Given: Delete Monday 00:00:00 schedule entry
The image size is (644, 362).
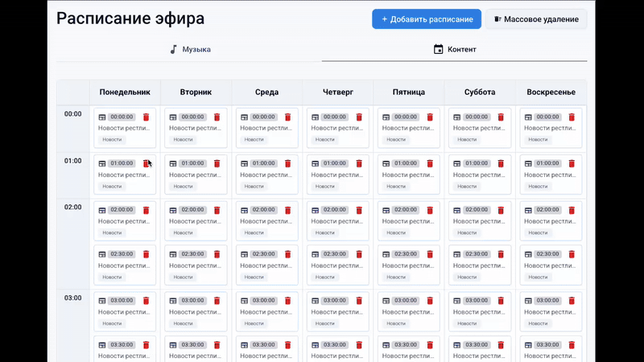Looking at the screenshot, I should [147, 117].
